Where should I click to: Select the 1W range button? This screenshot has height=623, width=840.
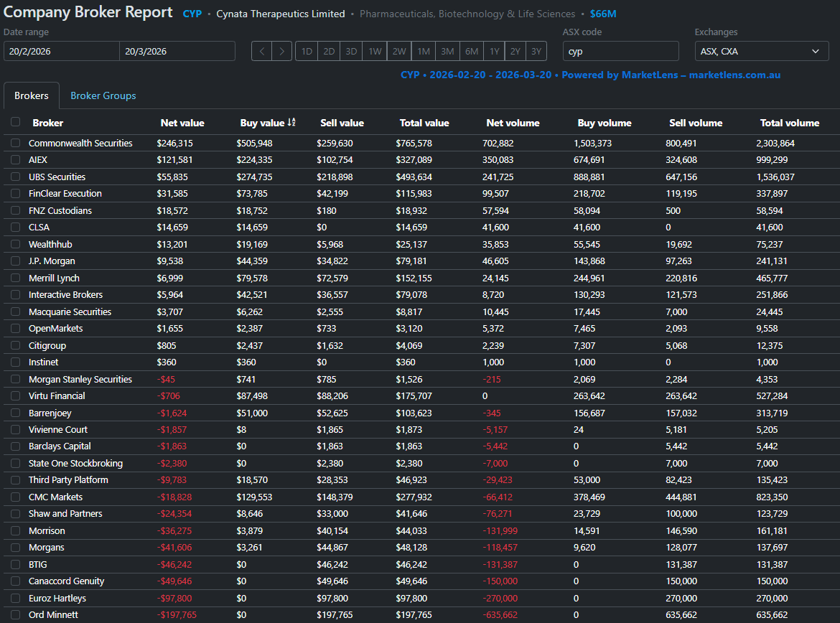coord(375,52)
